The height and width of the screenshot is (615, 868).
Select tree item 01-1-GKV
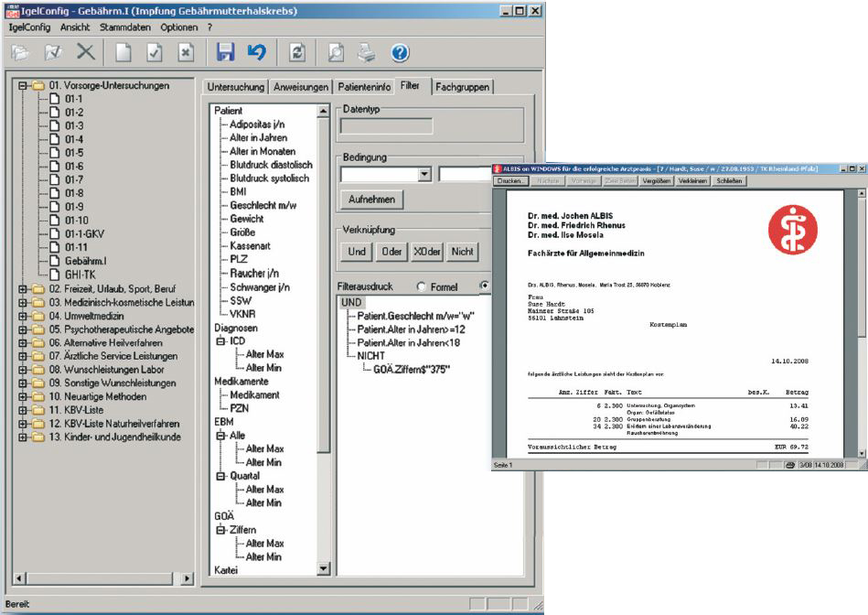(x=84, y=233)
